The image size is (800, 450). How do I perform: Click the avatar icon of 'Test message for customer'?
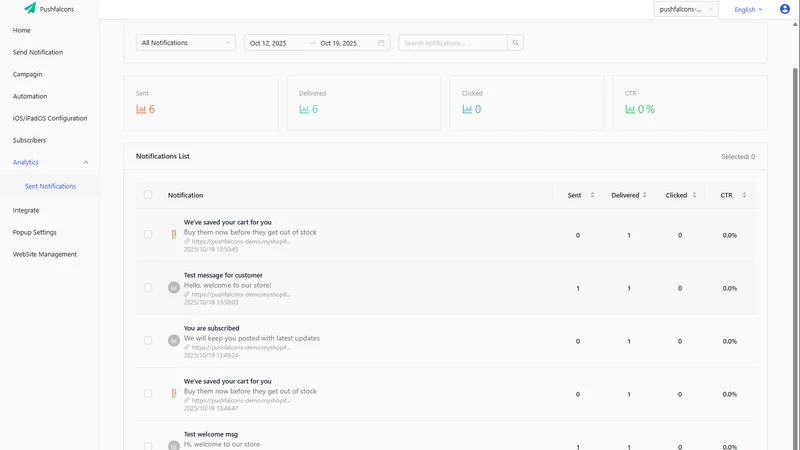coord(174,288)
